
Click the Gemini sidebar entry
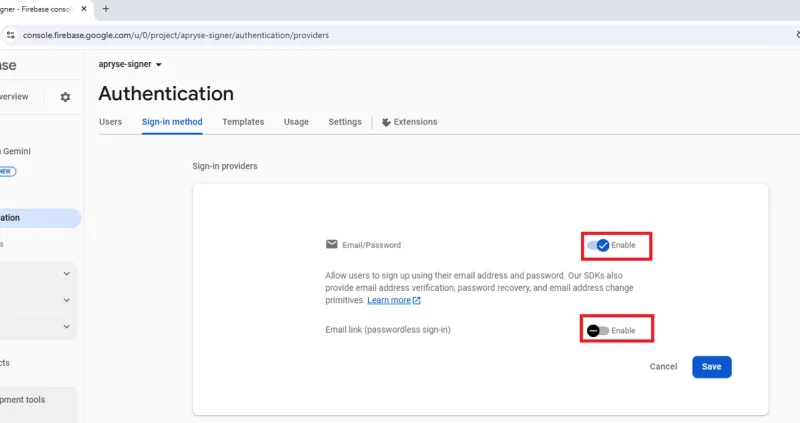(x=16, y=152)
